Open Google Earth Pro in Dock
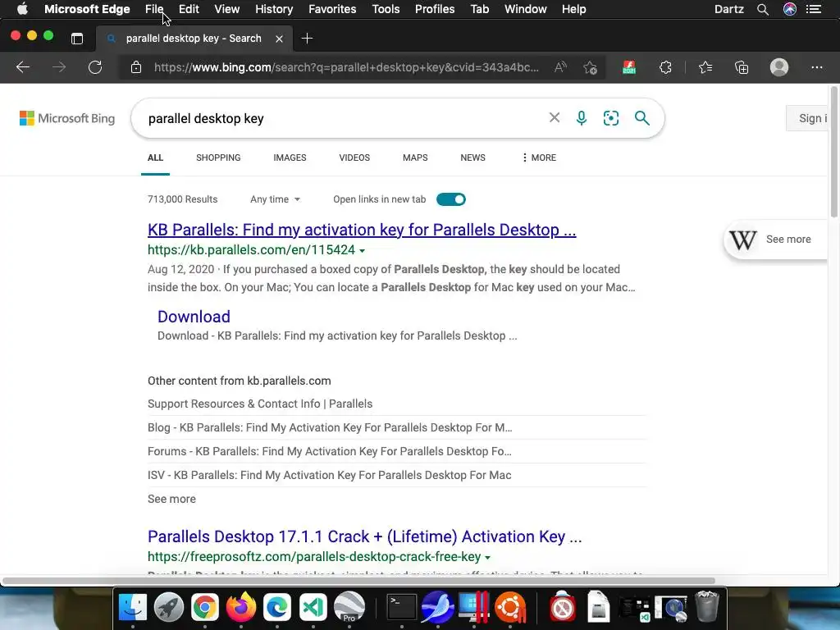Screen dimensions: 840x630 [x=349, y=607]
